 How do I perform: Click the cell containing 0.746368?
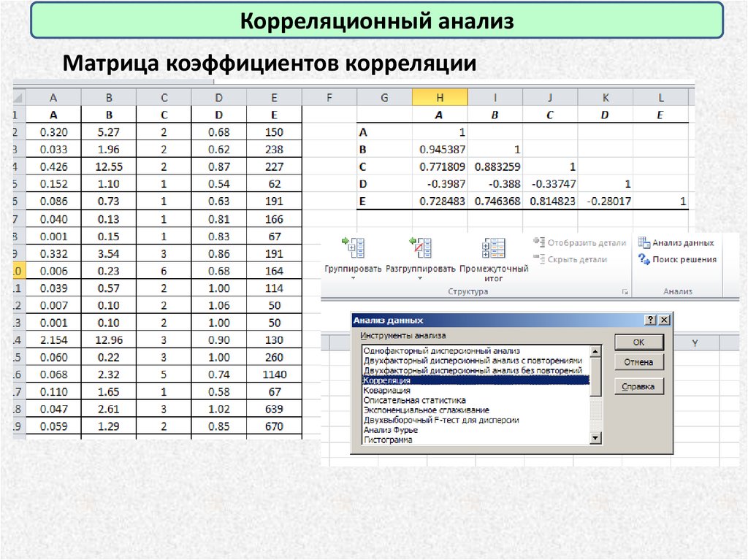495,202
